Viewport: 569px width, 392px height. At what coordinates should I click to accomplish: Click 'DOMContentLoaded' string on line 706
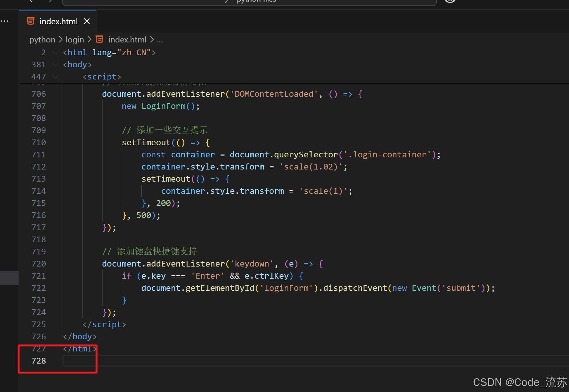(x=274, y=94)
